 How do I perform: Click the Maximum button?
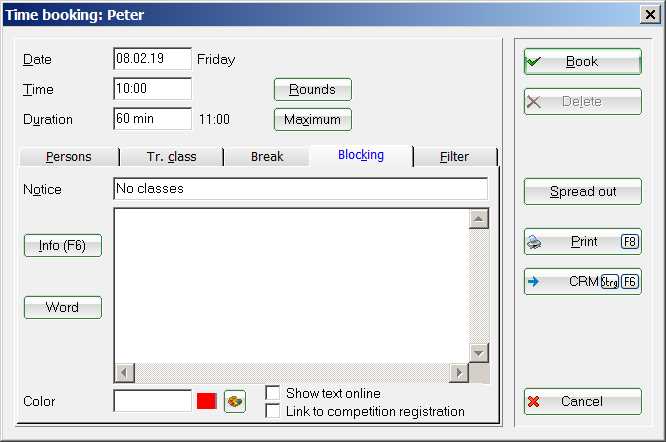[313, 119]
